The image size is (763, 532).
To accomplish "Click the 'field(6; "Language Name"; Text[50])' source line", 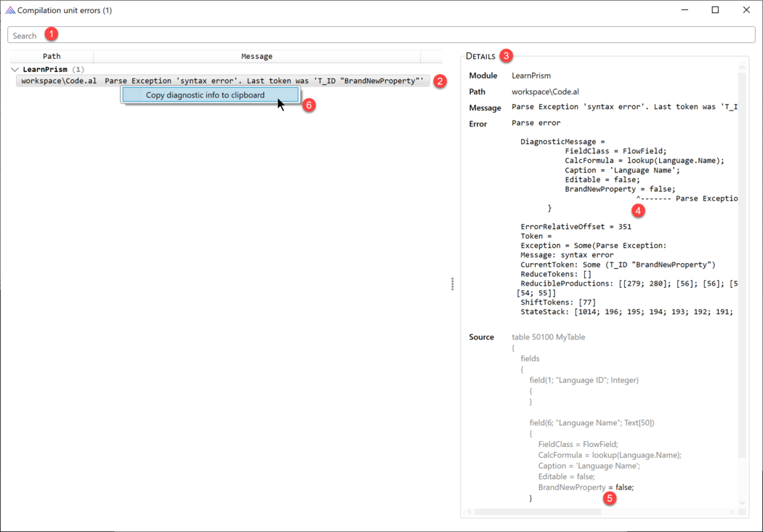I will [x=592, y=422].
